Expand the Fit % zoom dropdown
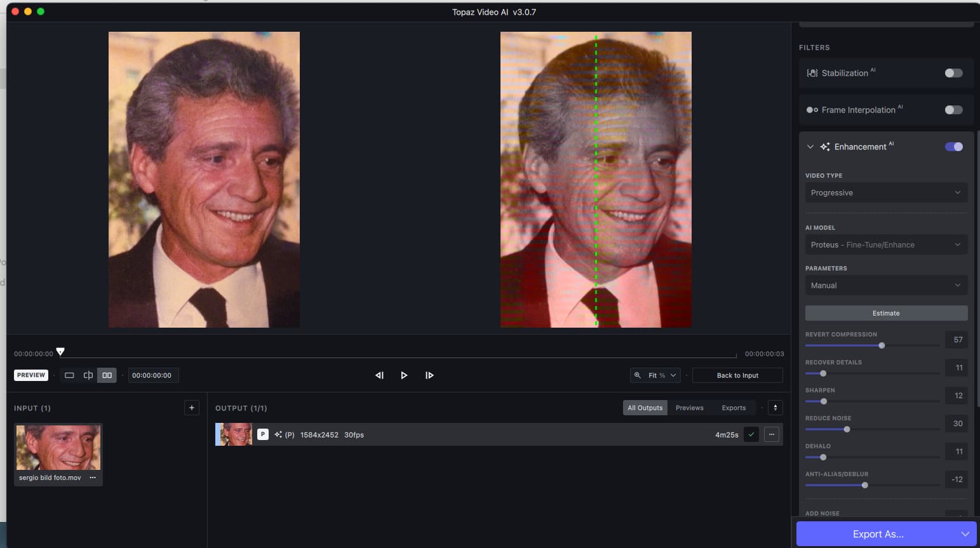The width and height of the screenshot is (980, 548). tap(655, 375)
